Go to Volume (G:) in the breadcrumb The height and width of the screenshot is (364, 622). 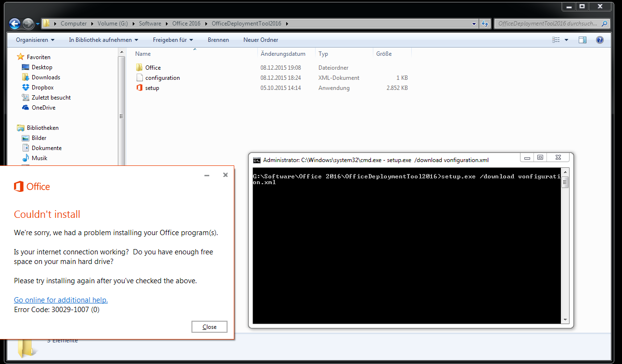(113, 24)
